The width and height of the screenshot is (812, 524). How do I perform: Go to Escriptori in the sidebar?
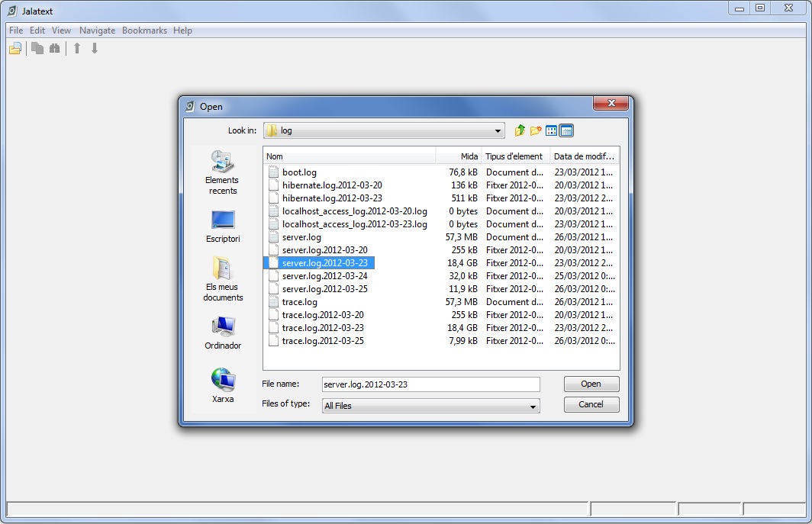click(x=222, y=227)
